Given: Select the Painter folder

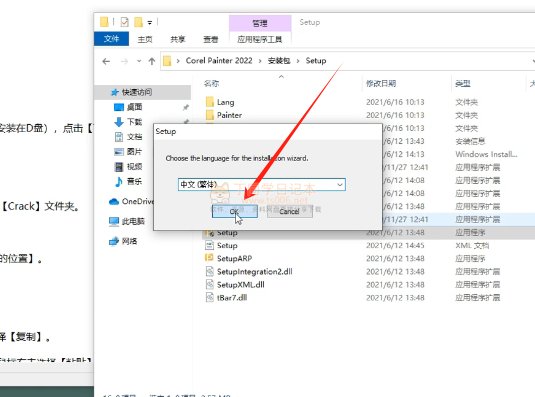Looking at the screenshot, I should (x=224, y=115).
